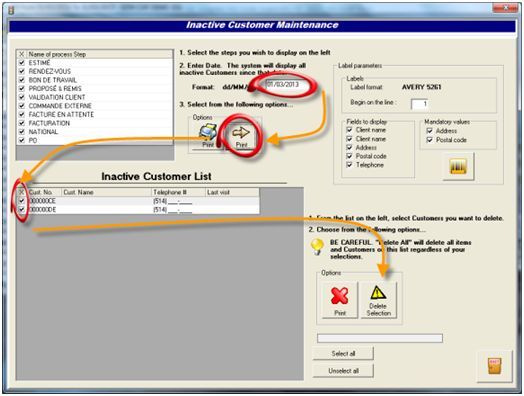Click the Last visit column header
The image size is (524, 396).
(232, 192)
